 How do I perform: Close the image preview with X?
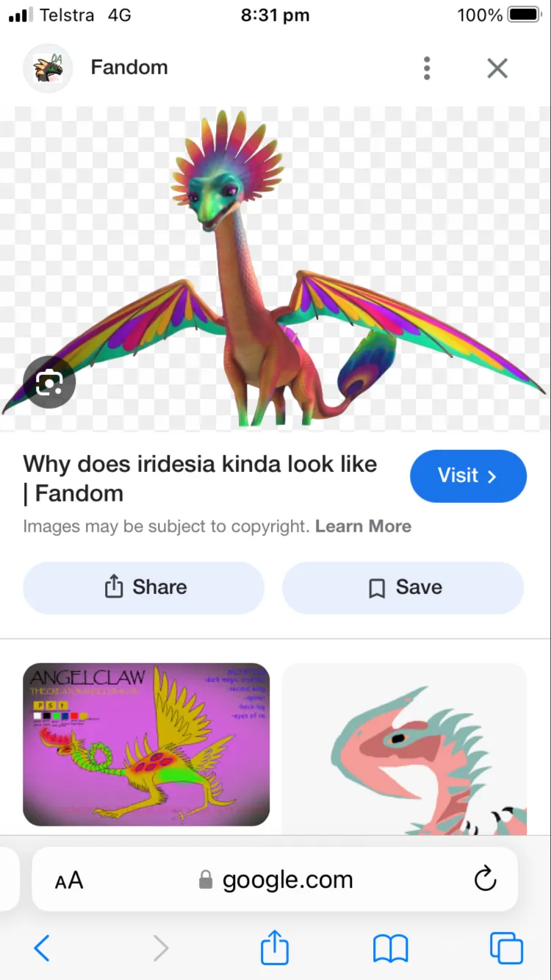(497, 68)
